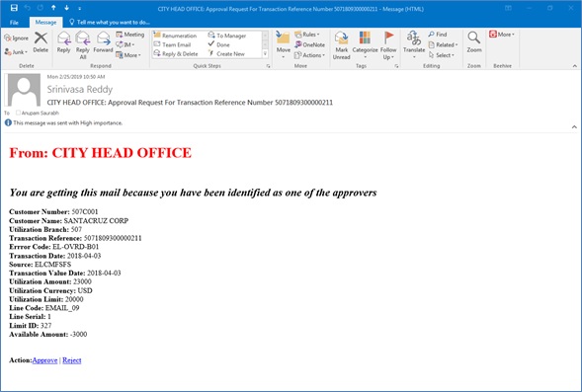Click Reply All

coord(82,45)
